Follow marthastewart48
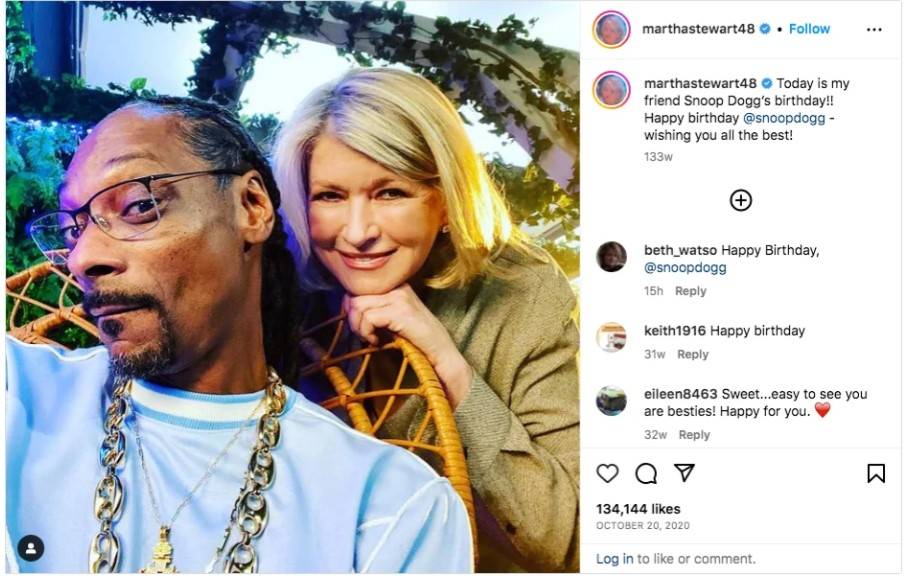 point(809,29)
